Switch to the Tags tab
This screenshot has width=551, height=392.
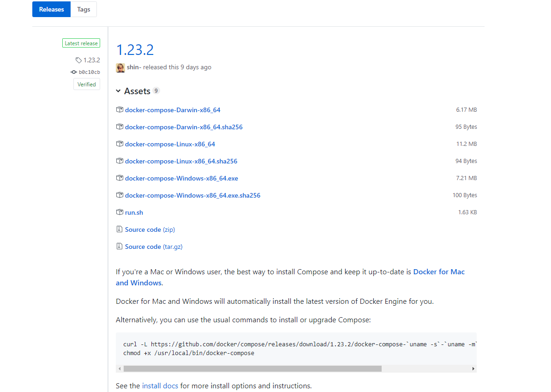pos(84,9)
